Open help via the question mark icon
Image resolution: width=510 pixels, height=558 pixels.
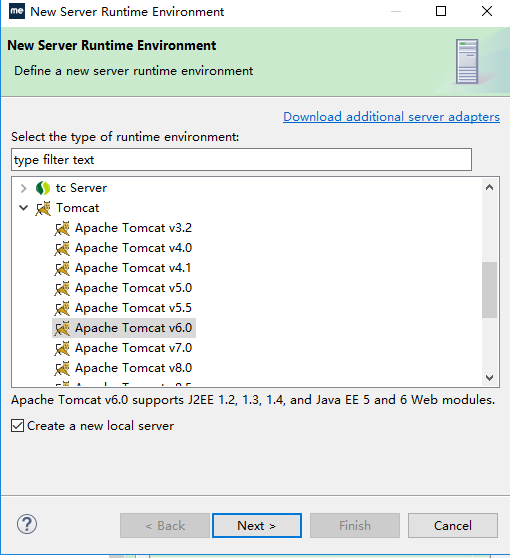tap(27, 524)
